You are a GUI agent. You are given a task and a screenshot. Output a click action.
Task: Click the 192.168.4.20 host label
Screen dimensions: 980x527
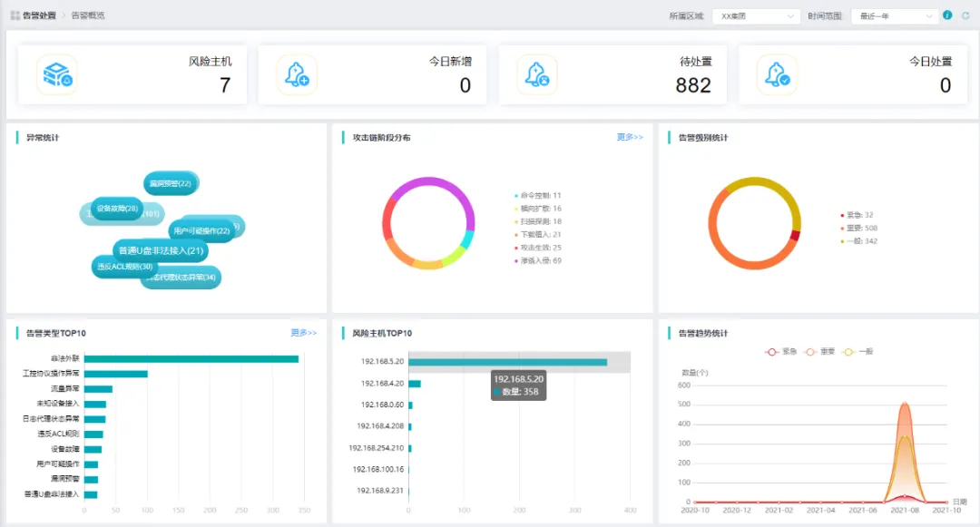383,384
